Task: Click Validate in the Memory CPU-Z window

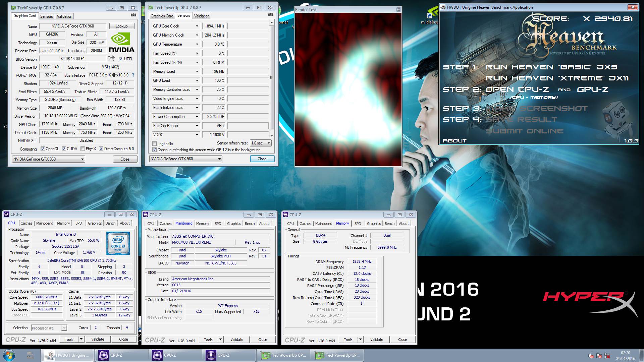Action: (377, 340)
